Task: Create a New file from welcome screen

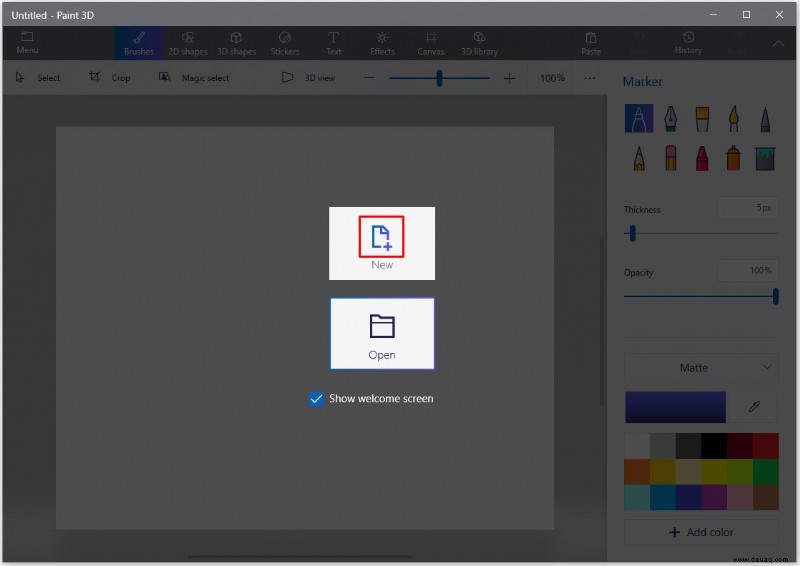Action: pyautogui.click(x=382, y=243)
